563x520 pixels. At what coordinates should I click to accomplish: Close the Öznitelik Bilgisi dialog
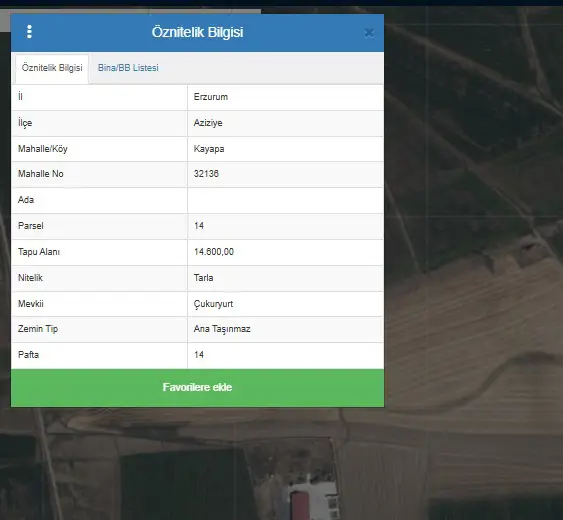369,33
